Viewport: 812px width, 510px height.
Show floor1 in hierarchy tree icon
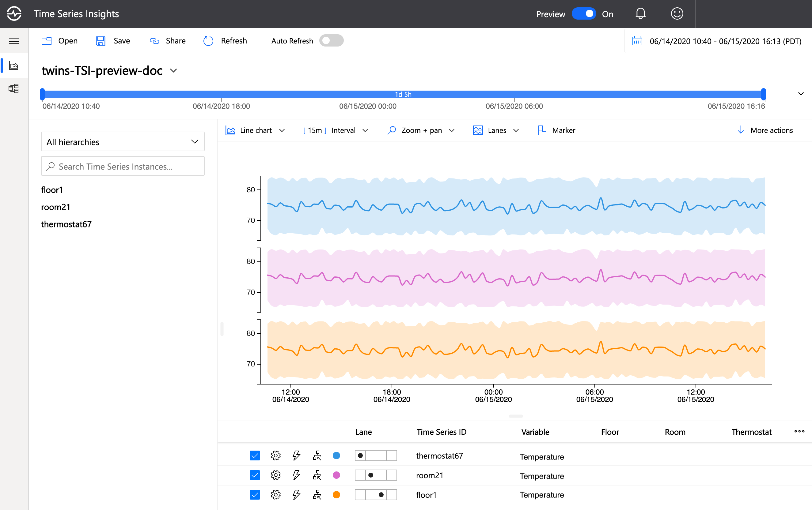pos(317,495)
